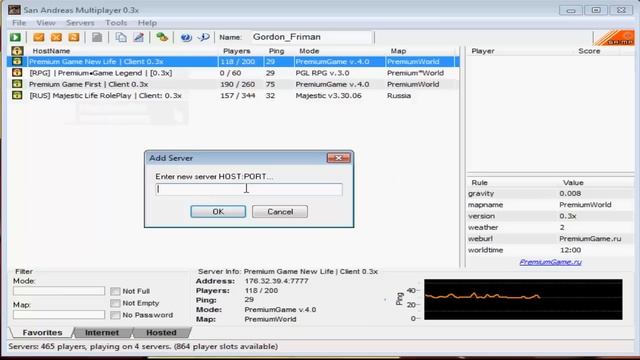
Task: Click the Russia map cell
Action: (399, 95)
